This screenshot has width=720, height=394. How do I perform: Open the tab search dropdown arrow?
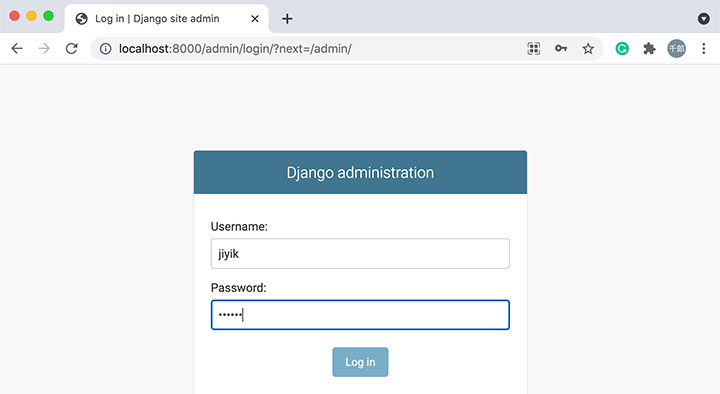pyautogui.click(x=703, y=19)
